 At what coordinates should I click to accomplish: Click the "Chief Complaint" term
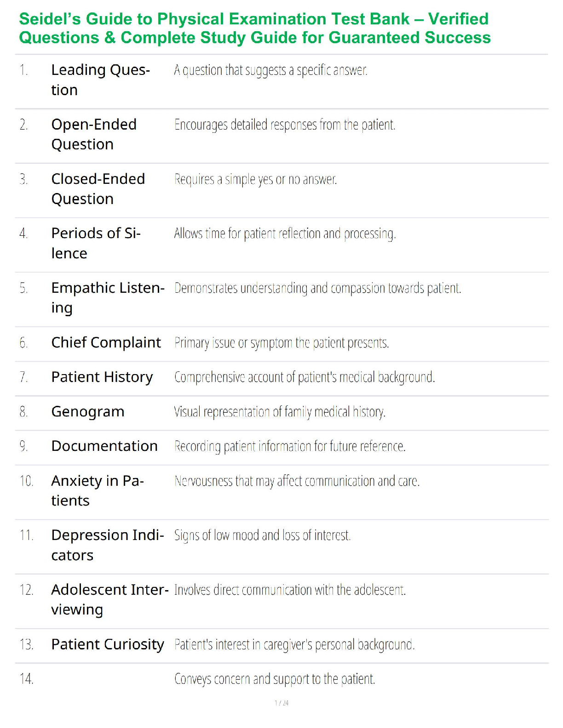tap(106, 342)
